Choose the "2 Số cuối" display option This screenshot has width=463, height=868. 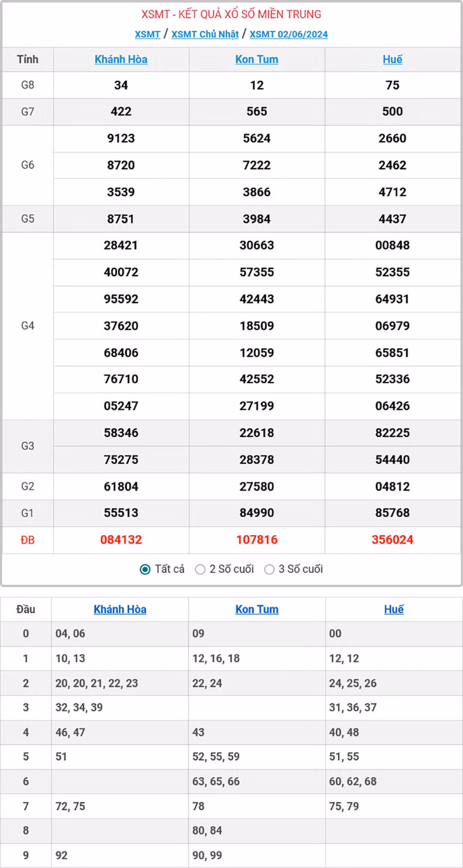pyautogui.click(x=201, y=569)
